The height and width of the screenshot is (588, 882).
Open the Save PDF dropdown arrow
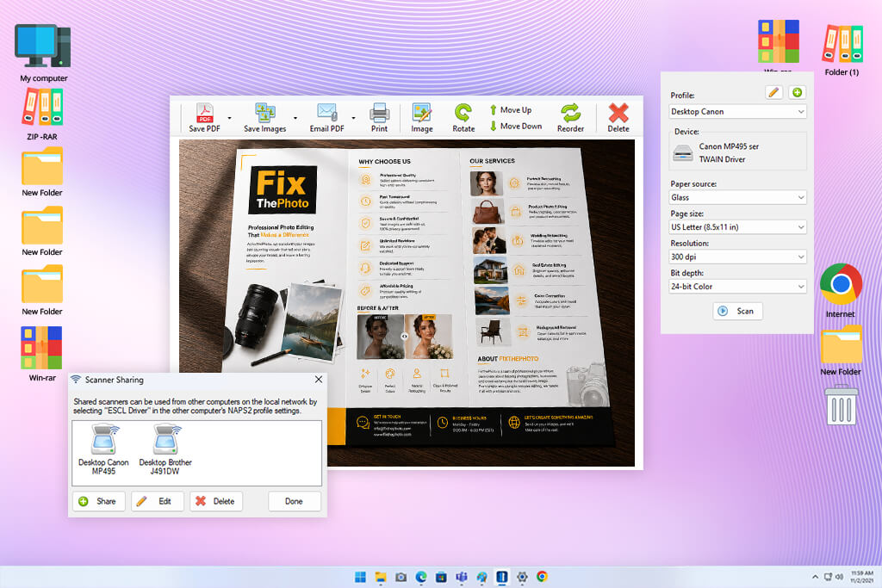[229, 118]
